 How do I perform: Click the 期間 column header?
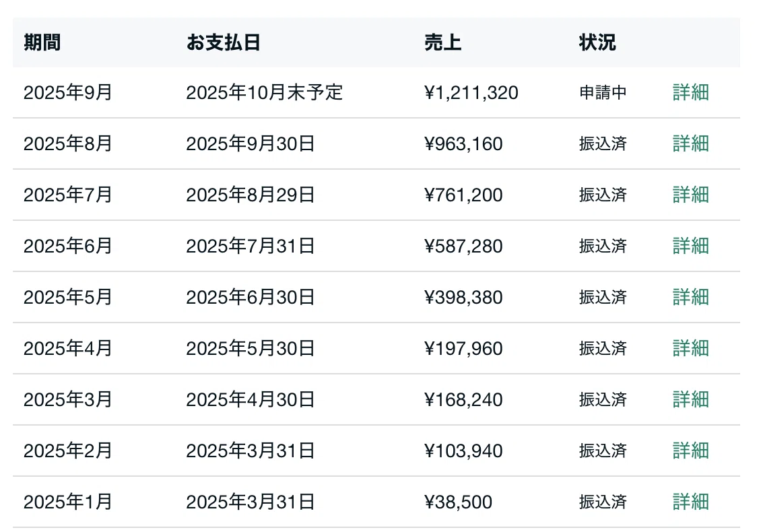42,42
